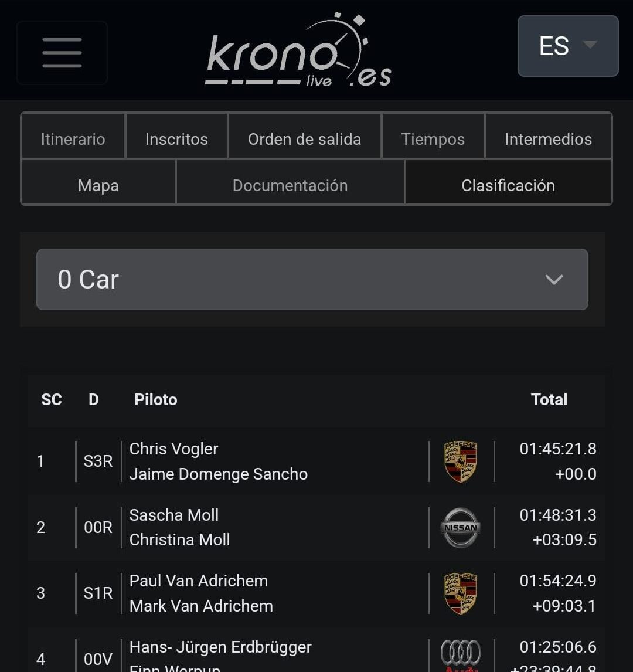Viewport: 633px width, 672px height.
Task: Click Erdbrügger's Audi brand logo
Action: [x=461, y=654]
